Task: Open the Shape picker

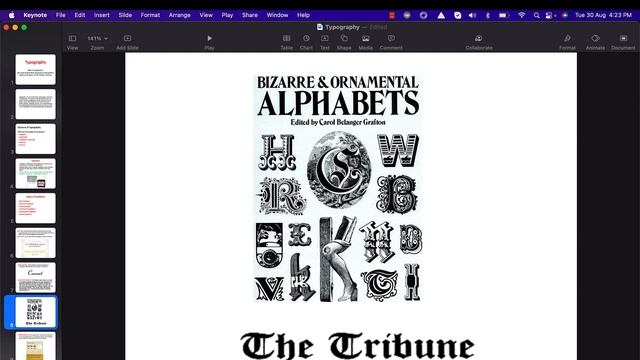Action: (x=344, y=42)
